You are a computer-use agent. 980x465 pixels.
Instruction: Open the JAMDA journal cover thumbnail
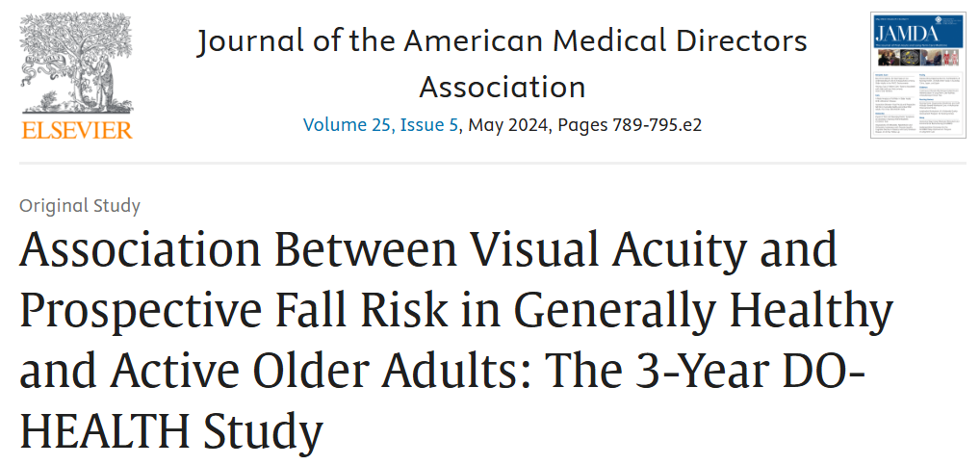click(918, 74)
